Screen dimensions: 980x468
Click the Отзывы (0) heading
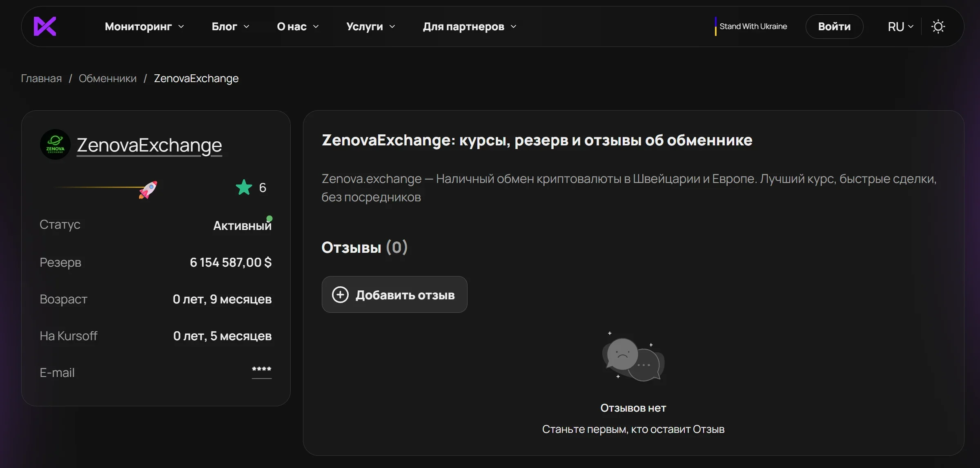click(x=365, y=247)
